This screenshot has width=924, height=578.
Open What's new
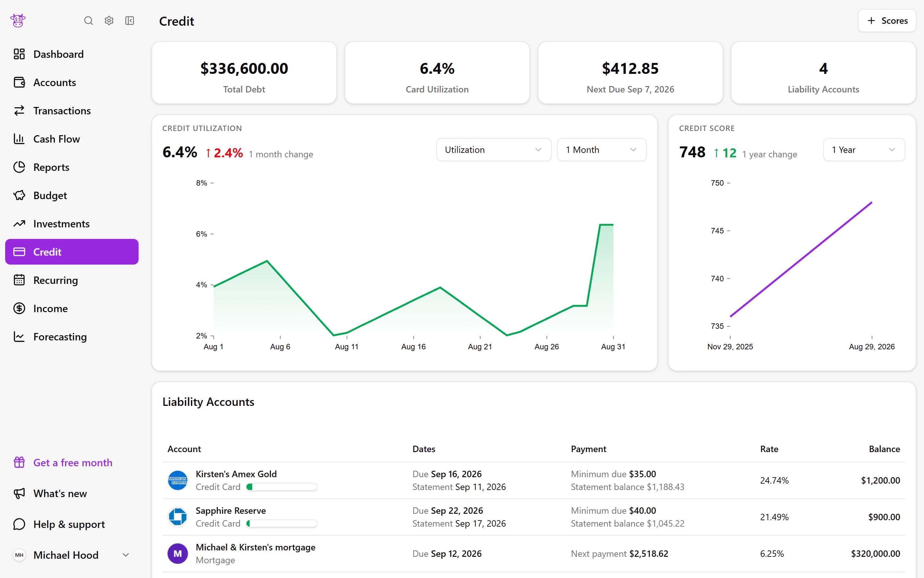click(72, 494)
